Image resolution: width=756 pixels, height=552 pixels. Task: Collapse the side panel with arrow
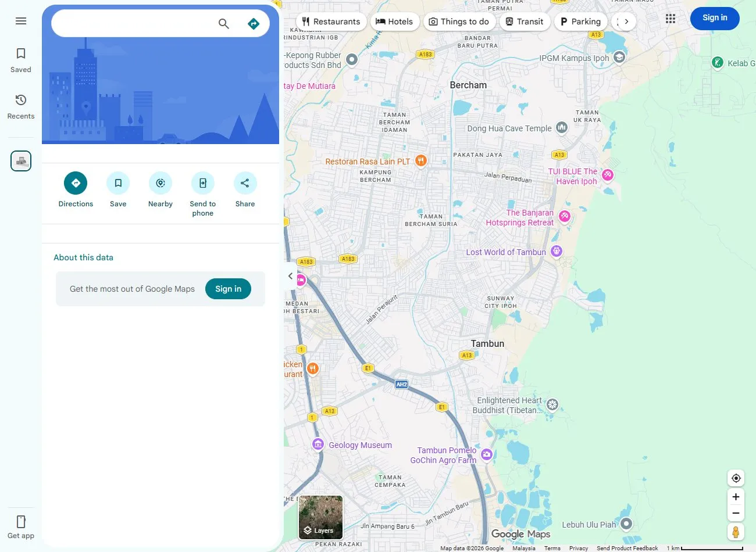pos(290,276)
